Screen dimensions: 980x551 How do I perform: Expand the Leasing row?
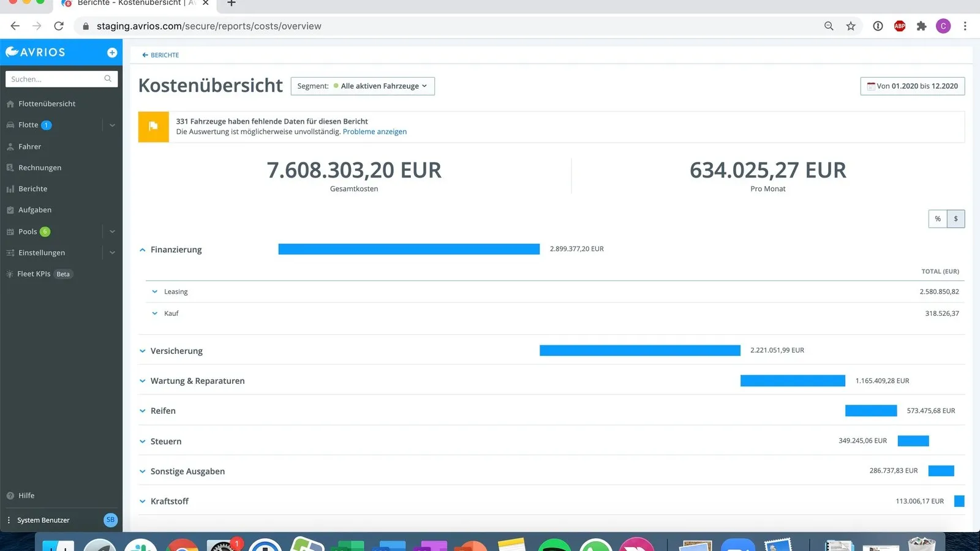point(155,292)
